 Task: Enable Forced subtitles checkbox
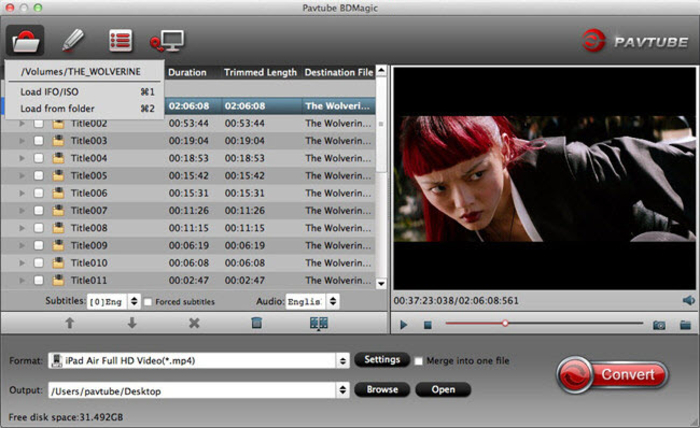tap(148, 302)
